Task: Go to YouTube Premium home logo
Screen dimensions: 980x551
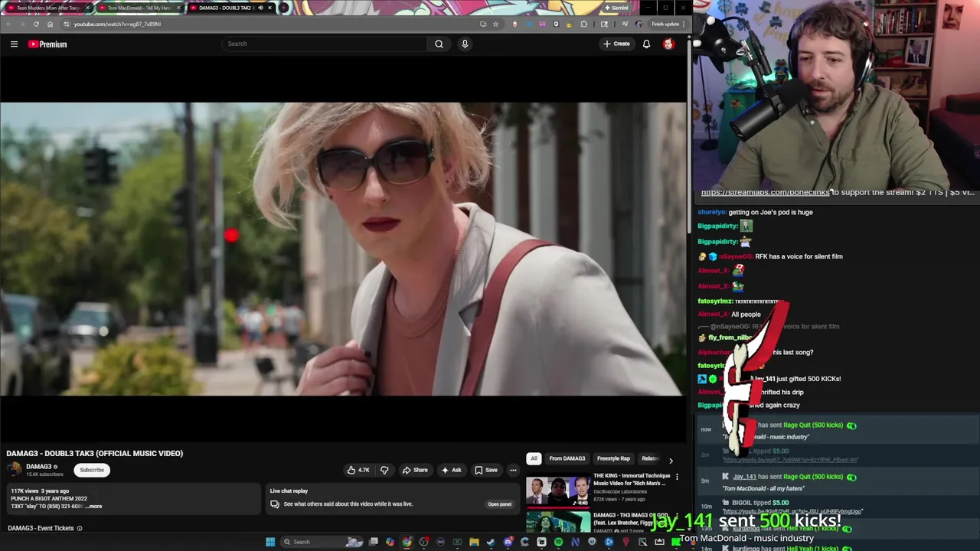Action: coord(47,44)
